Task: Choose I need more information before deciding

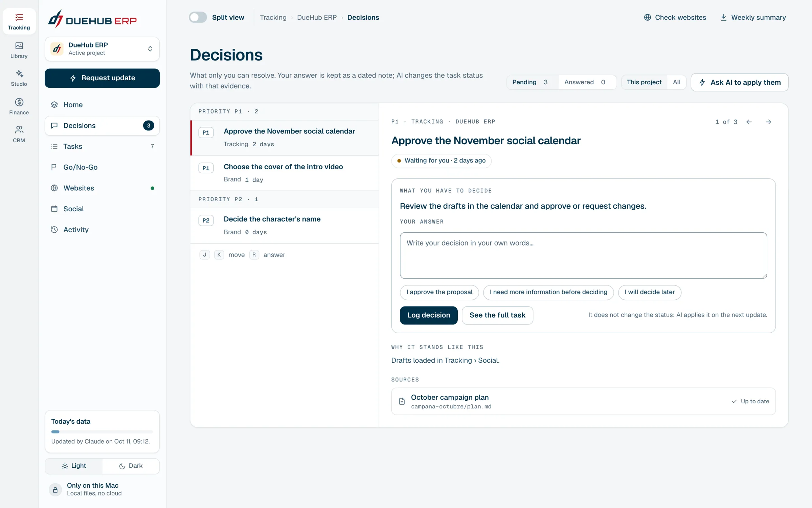Action: [548, 292]
